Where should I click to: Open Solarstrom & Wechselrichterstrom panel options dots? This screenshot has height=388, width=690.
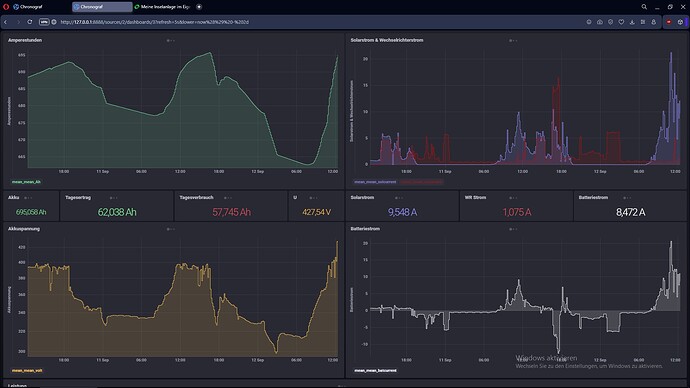pos(513,40)
